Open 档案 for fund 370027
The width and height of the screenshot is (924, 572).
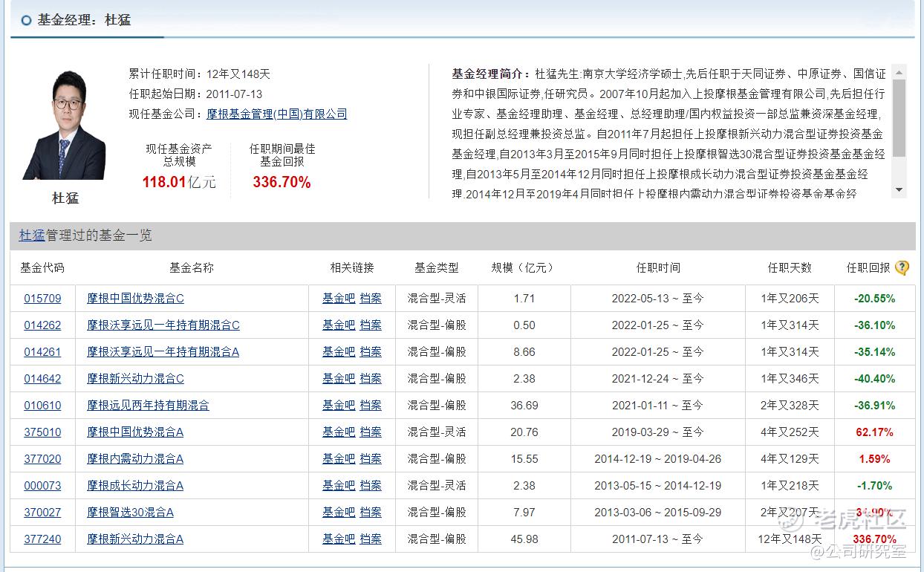pos(371,513)
